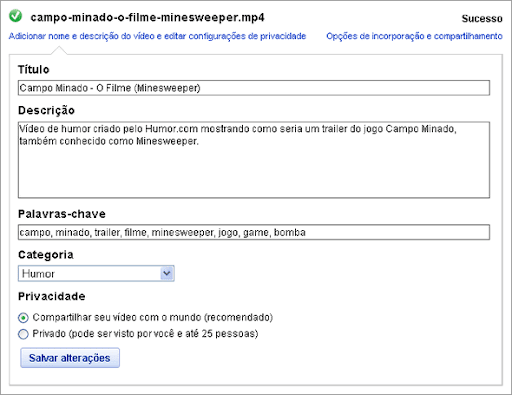The height and width of the screenshot is (395, 512).
Task: Click the Salvar alterações button
Action: point(70,358)
